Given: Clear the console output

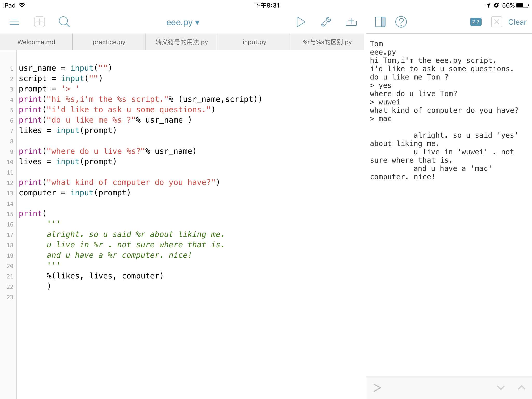Looking at the screenshot, I should [517, 22].
